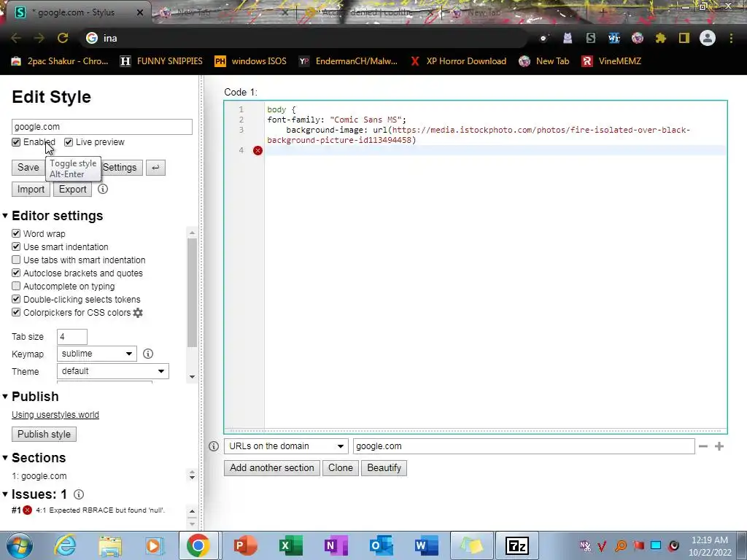The image size is (747, 560).
Task: Uncheck Use smart indentation
Action: pyautogui.click(x=16, y=246)
